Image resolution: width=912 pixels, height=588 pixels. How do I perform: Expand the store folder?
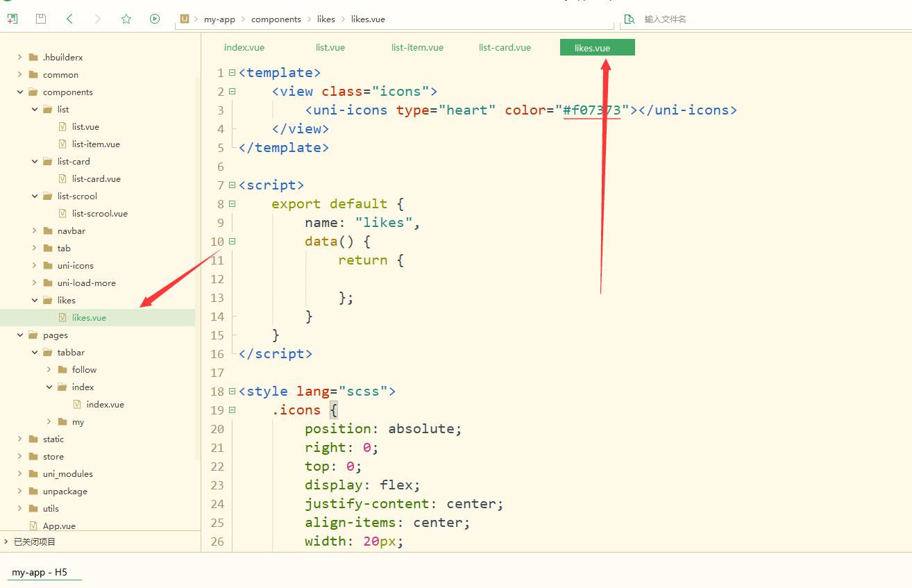coord(20,456)
